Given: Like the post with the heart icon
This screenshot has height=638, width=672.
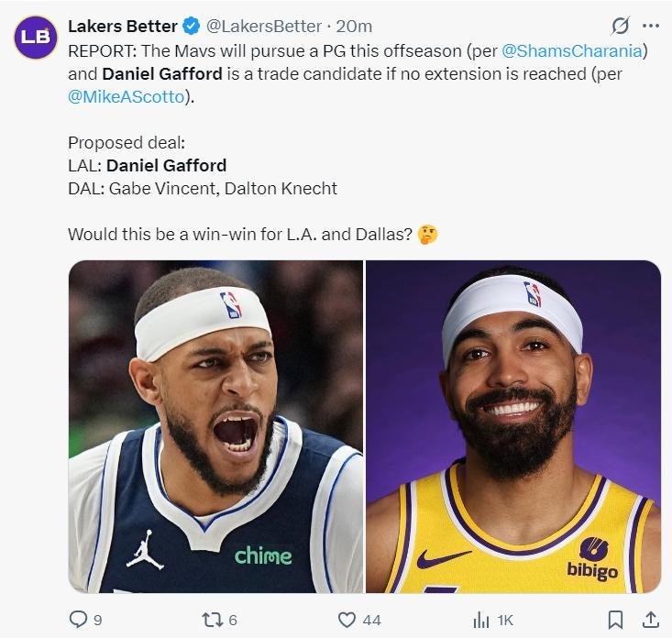Looking at the screenshot, I should pyautogui.click(x=347, y=620).
